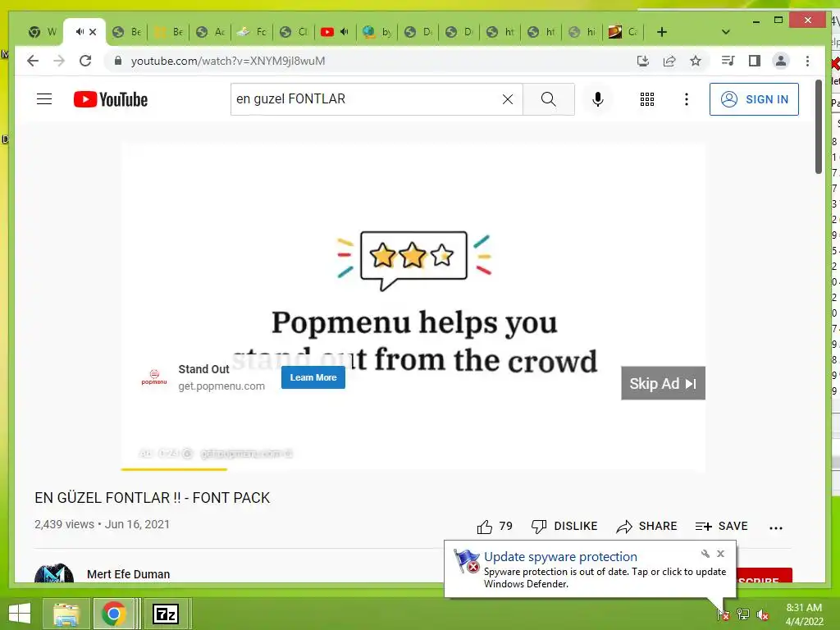The image size is (840, 630).
Task: Open 7-Zip from the taskbar
Action: (x=166, y=614)
